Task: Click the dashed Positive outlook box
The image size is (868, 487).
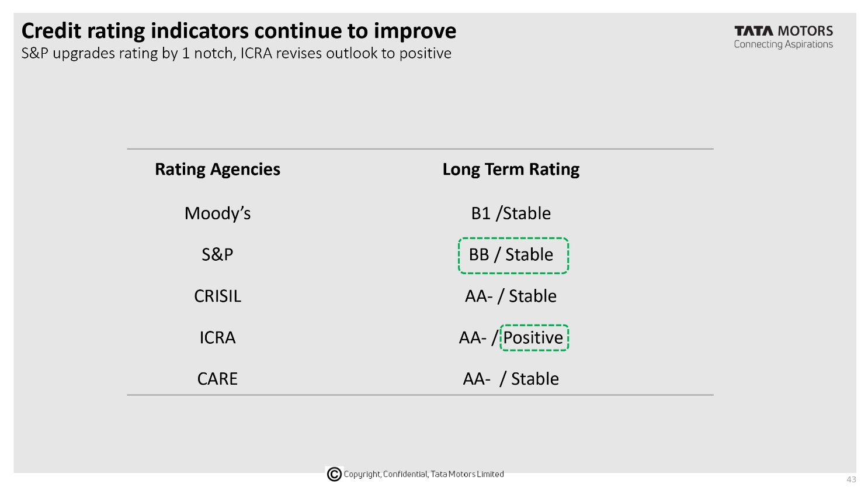Action: coord(534,337)
